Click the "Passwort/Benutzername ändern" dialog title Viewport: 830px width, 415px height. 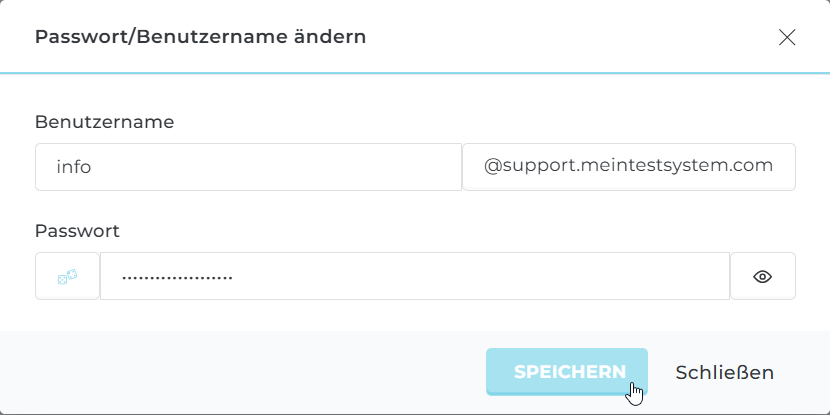[200, 37]
